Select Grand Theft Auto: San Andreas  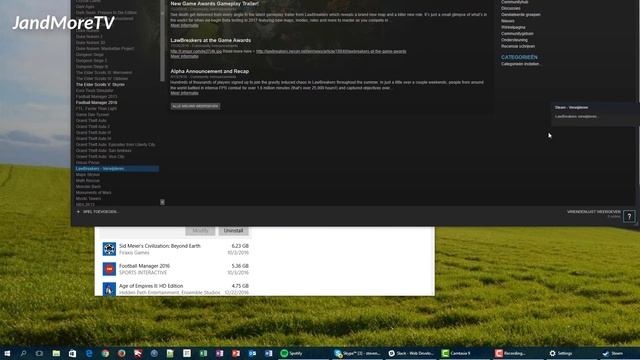coord(104,151)
